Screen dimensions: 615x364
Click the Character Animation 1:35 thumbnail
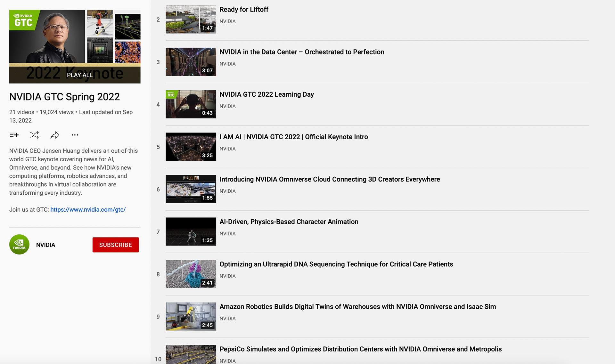click(191, 232)
